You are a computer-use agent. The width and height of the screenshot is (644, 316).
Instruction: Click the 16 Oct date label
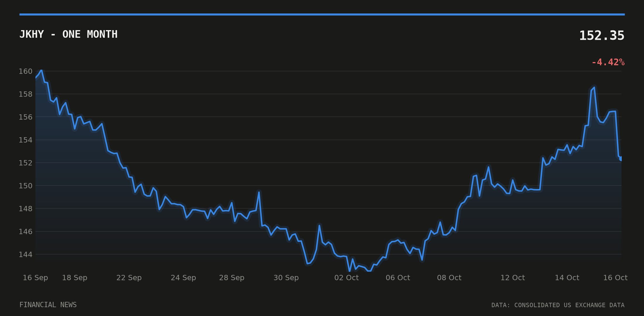tap(615, 278)
